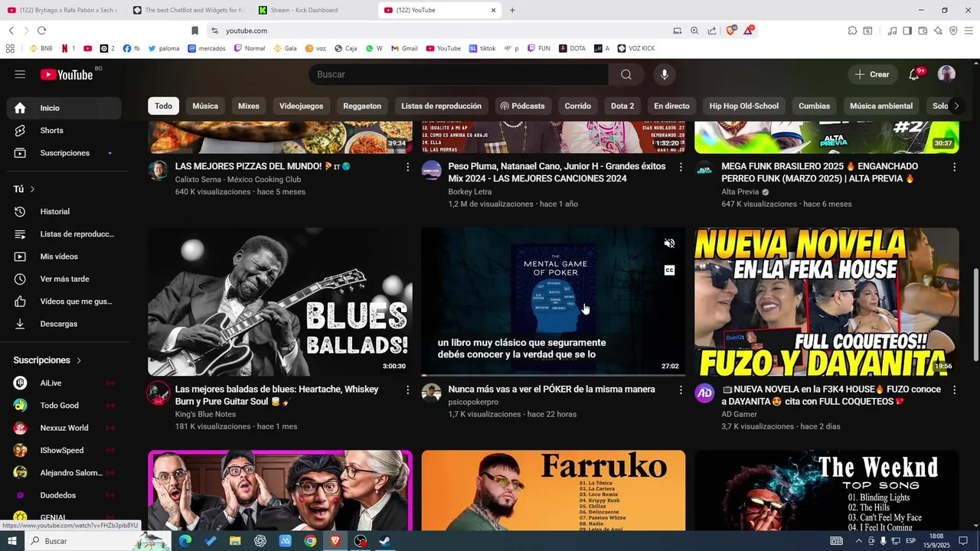
Task: Open King's Blue Notes channel avatar
Action: pos(158,393)
